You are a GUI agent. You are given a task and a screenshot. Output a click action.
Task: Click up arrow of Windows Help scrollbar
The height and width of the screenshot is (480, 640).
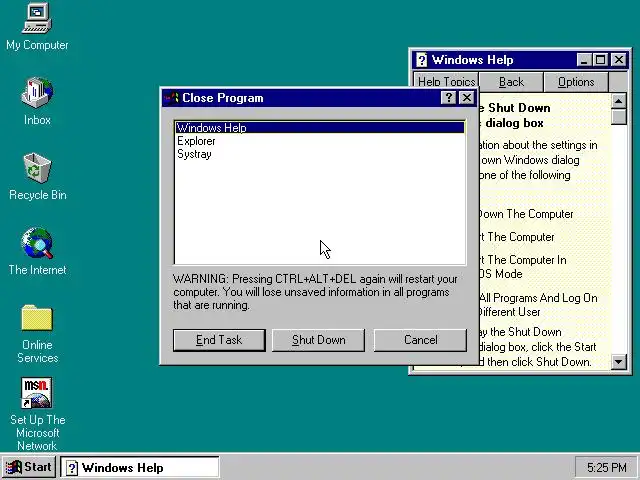[619, 101]
